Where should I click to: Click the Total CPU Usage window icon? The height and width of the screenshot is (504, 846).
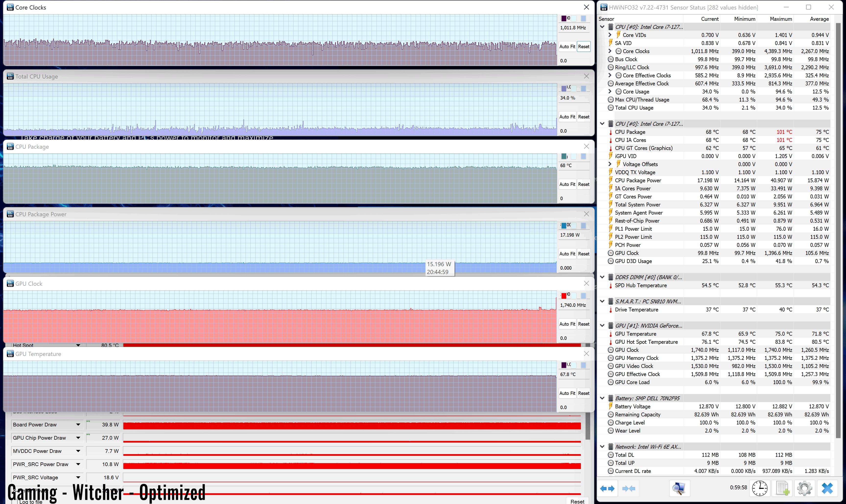coord(10,76)
